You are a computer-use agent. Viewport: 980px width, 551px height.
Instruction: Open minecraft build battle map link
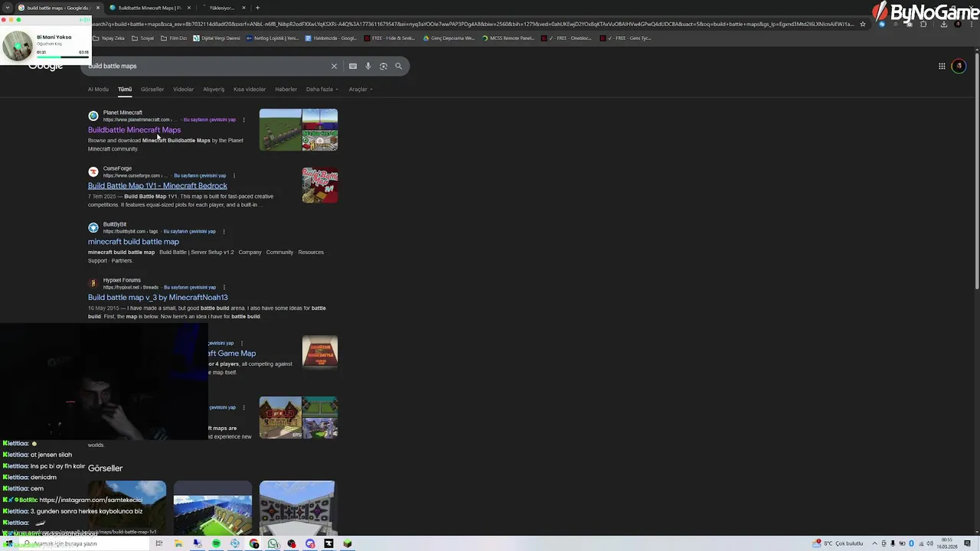click(133, 242)
